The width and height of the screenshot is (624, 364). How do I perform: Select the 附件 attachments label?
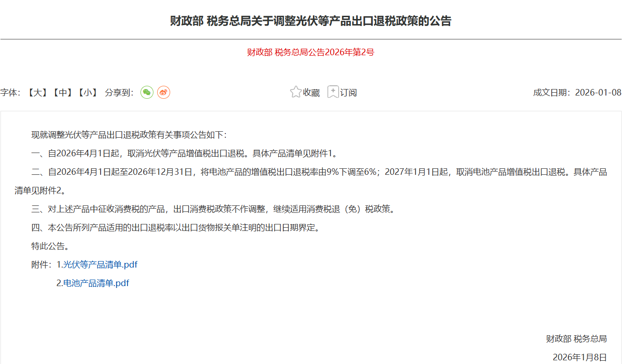40,265
